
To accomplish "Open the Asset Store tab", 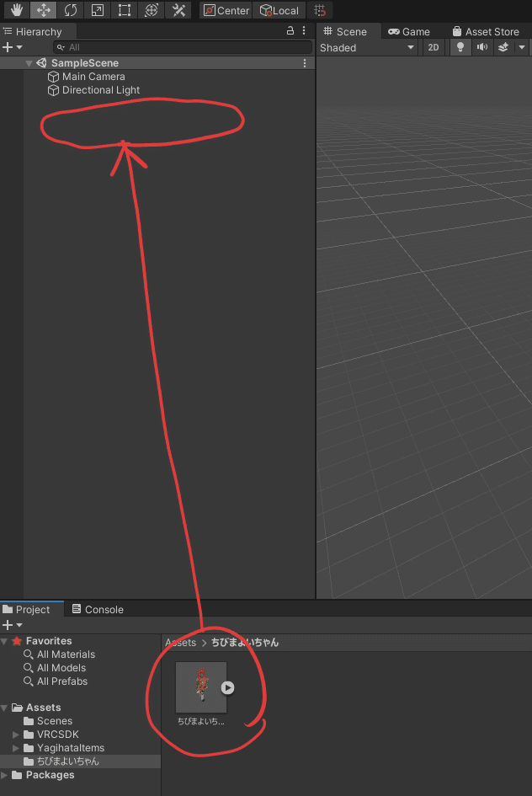I will 486,31.
